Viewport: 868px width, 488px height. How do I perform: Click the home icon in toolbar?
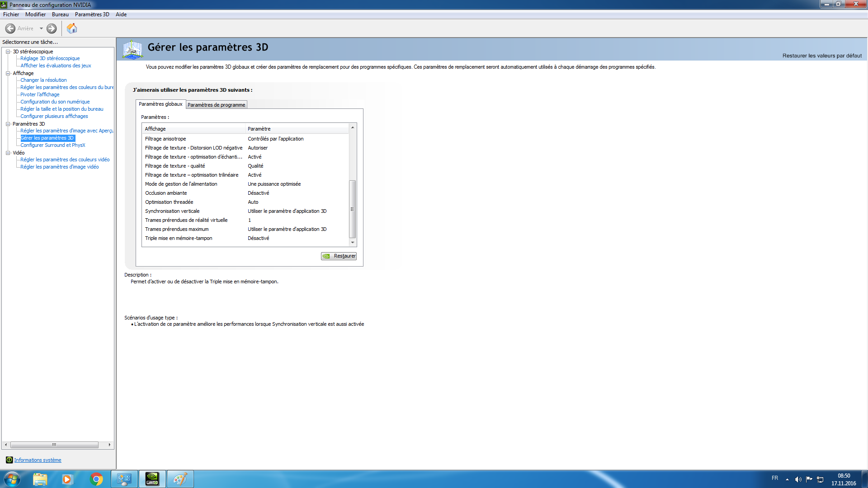pyautogui.click(x=72, y=28)
